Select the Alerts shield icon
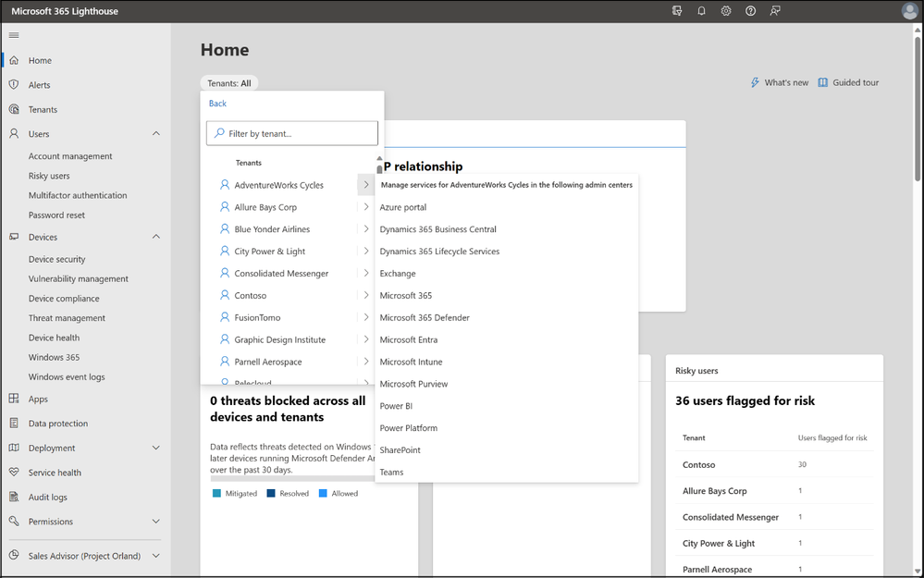The height and width of the screenshot is (578, 924). pos(14,85)
